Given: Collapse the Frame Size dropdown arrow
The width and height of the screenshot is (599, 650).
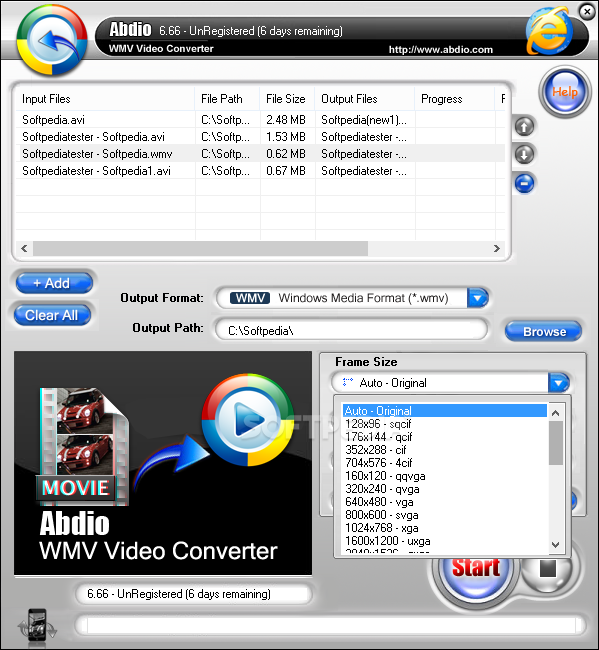Looking at the screenshot, I should [558, 383].
